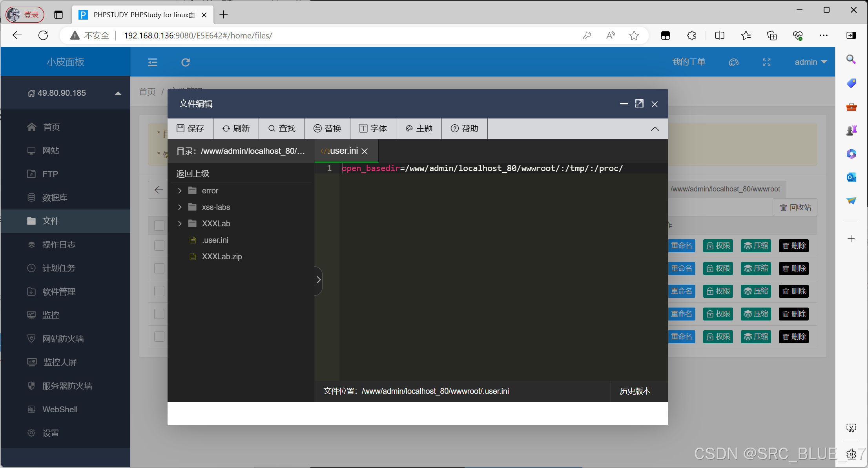Open WebShell in the sidebar menu
Image resolution: width=868 pixels, height=468 pixels.
60,409
